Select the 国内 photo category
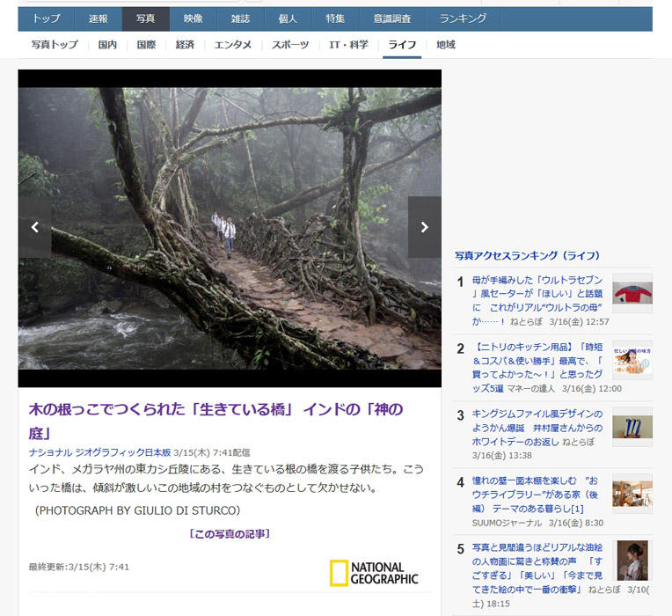The width and height of the screenshot is (672, 616). [109, 45]
